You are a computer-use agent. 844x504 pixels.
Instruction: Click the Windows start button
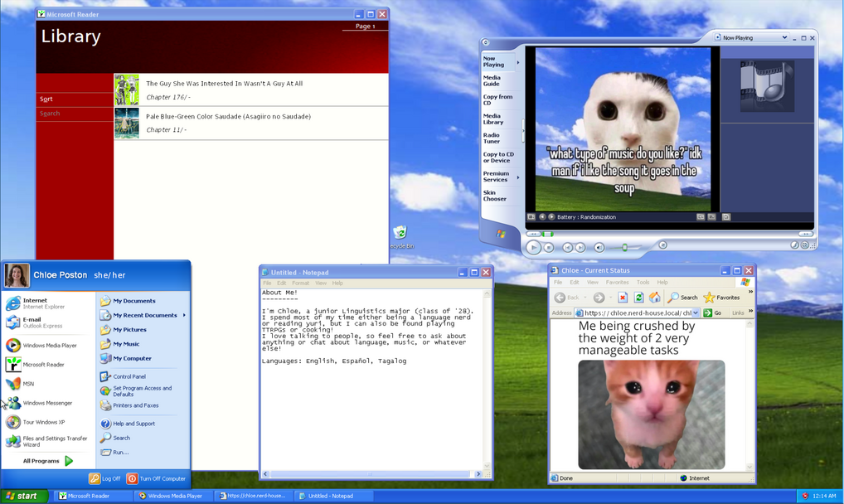pyautogui.click(x=24, y=496)
